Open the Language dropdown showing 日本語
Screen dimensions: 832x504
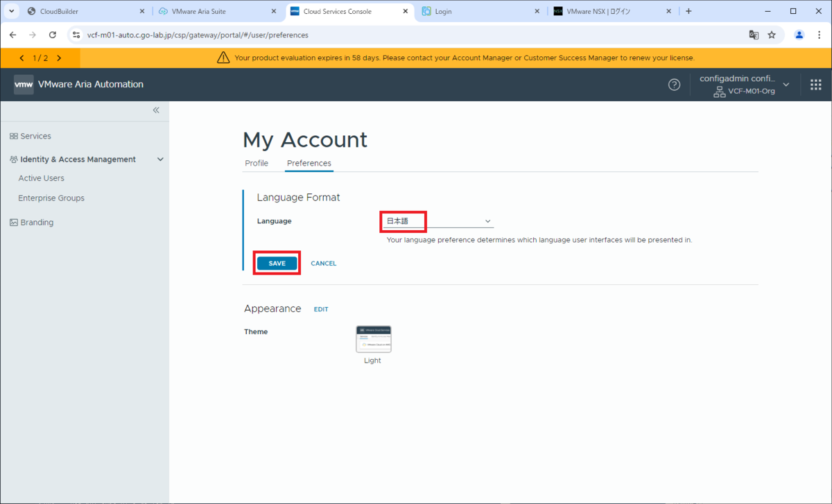438,221
